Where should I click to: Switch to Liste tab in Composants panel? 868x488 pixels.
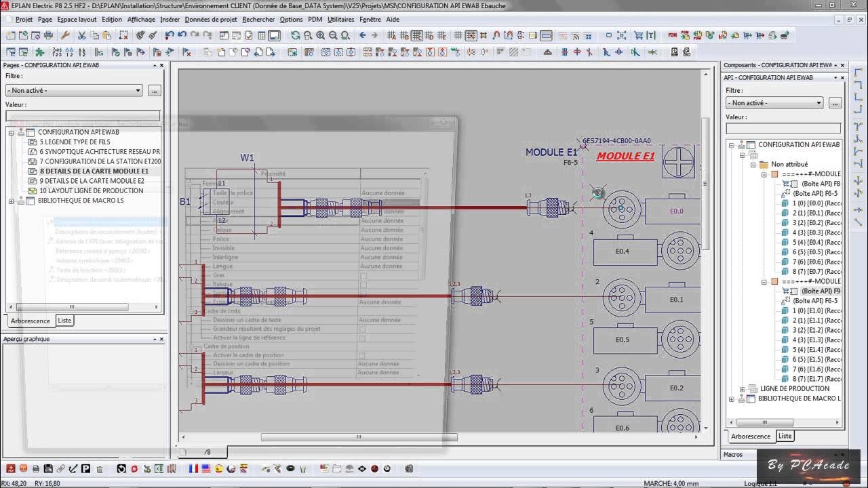point(785,436)
